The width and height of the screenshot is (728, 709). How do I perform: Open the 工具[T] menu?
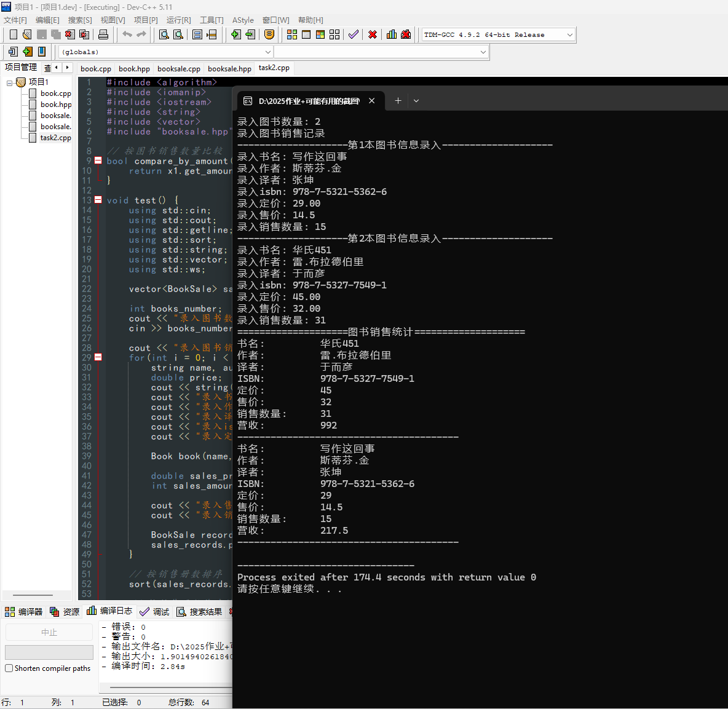[x=212, y=20]
